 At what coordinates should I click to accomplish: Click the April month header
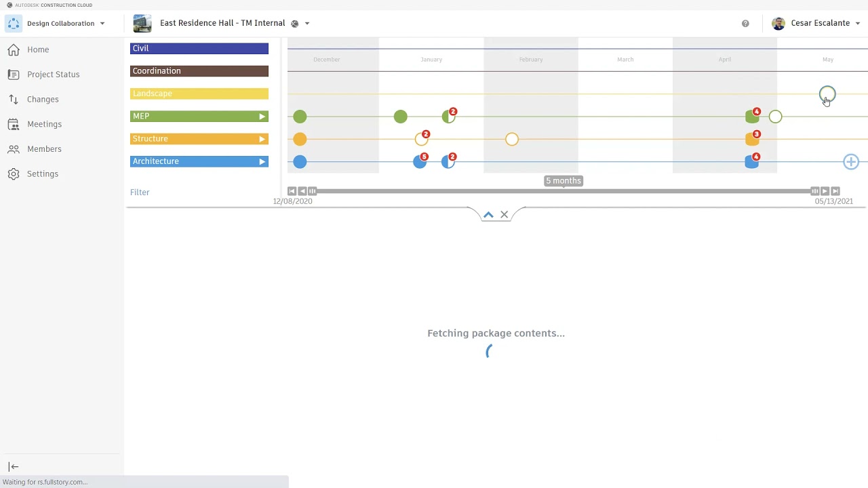click(725, 60)
